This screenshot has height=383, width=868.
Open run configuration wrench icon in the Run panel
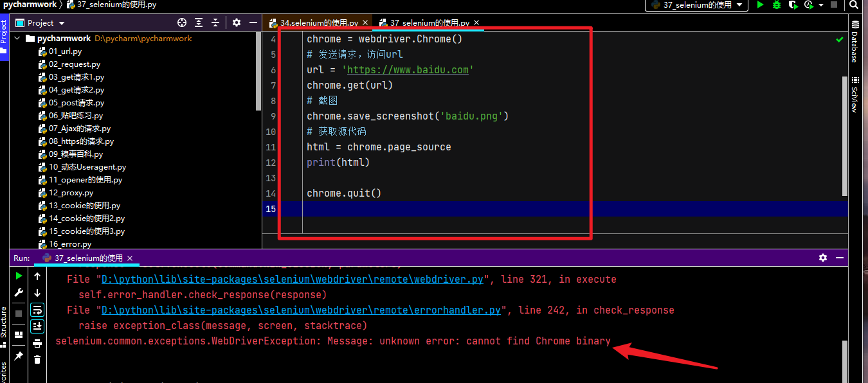(19, 294)
